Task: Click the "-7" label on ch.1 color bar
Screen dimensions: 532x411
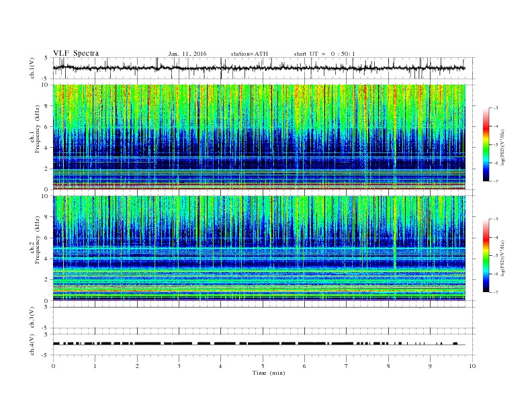Action: click(x=495, y=181)
